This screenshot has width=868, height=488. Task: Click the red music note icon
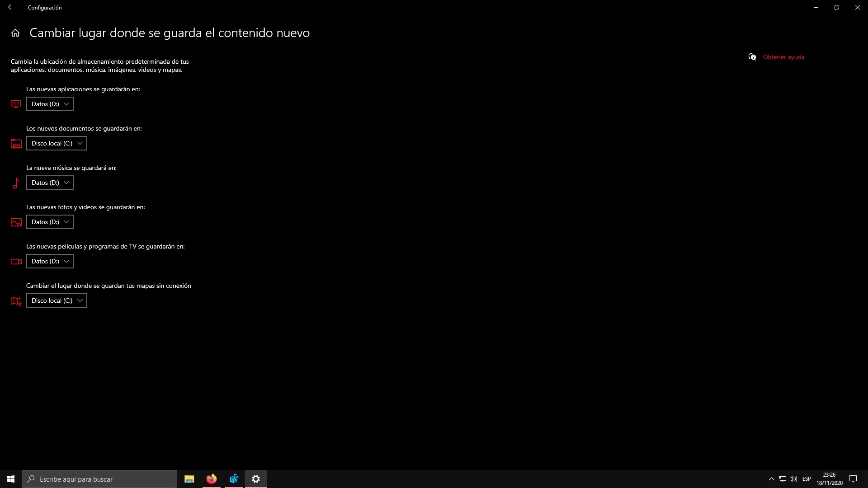coord(16,183)
